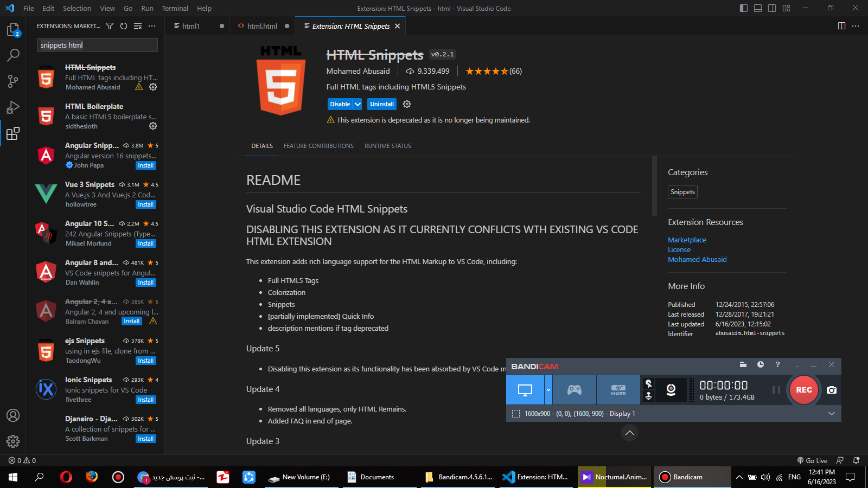Uninstall the HTML Snippets extension

pos(382,104)
